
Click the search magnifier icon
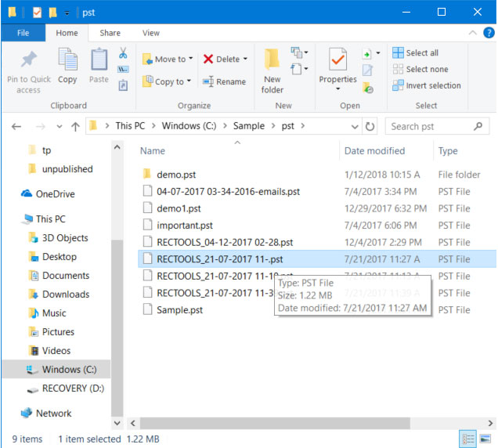[x=478, y=126]
